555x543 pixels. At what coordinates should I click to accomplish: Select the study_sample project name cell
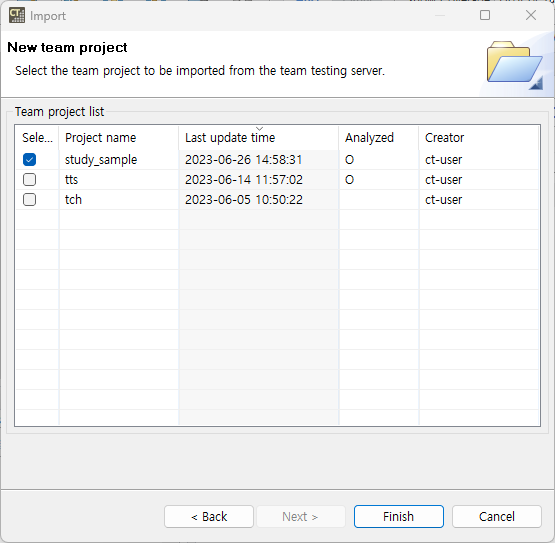(x=101, y=160)
